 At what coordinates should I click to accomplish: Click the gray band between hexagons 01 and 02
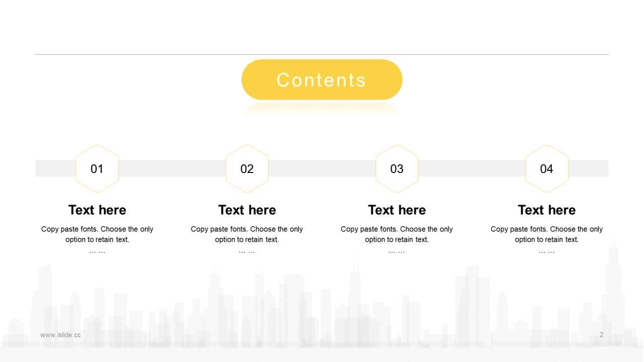click(172, 168)
